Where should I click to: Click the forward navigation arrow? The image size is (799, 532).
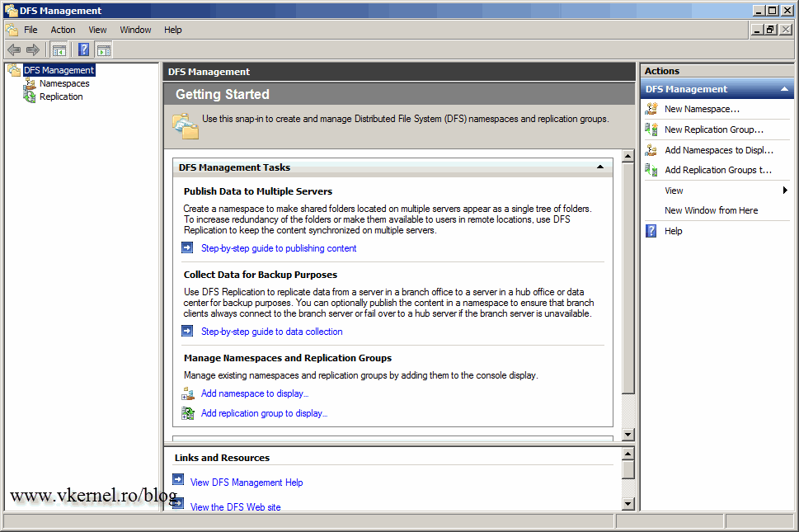[x=31, y=49]
